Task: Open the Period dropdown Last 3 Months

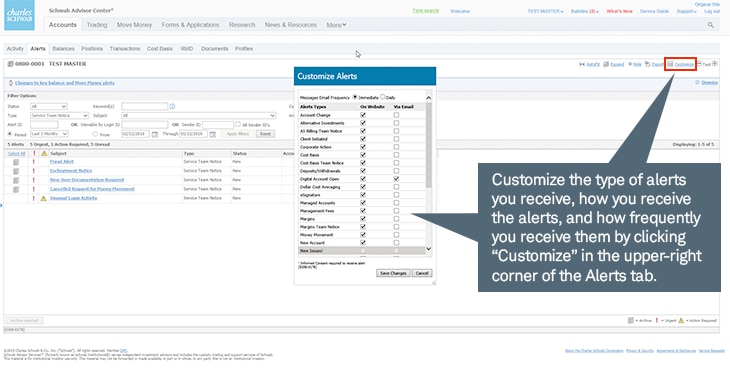Action: (49, 134)
